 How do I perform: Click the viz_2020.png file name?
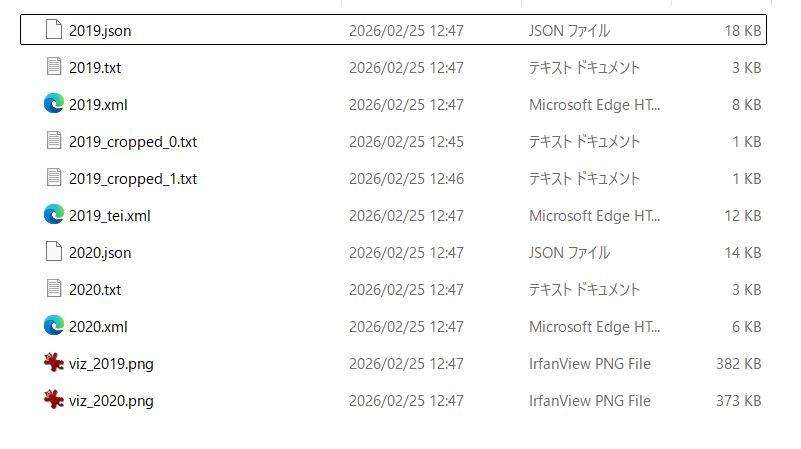[111, 401]
